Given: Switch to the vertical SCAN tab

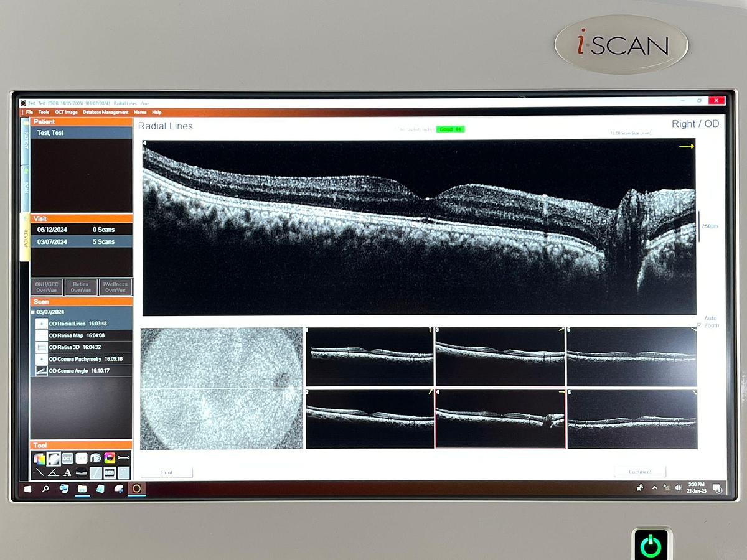Looking at the screenshot, I should [26, 187].
